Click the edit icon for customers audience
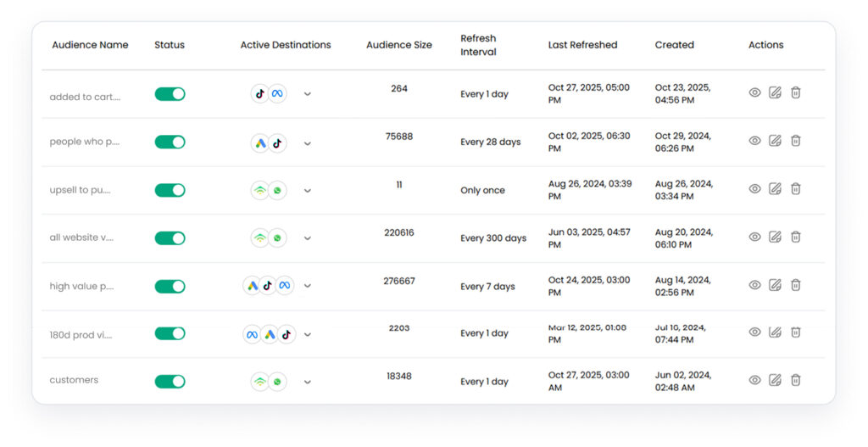This screenshot has height=447, width=868. (x=775, y=380)
